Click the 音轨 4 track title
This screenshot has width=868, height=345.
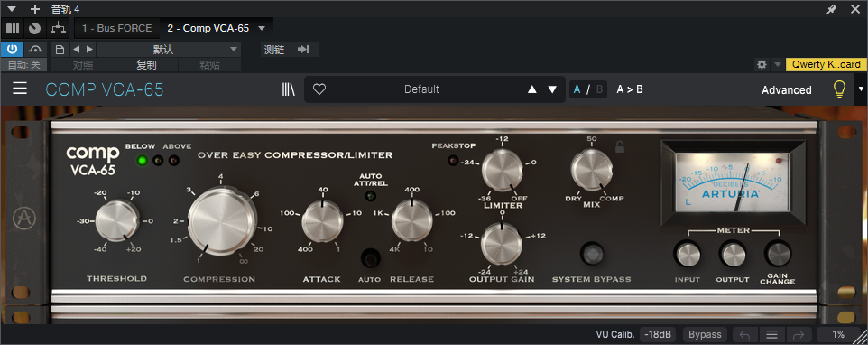point(65,9)
